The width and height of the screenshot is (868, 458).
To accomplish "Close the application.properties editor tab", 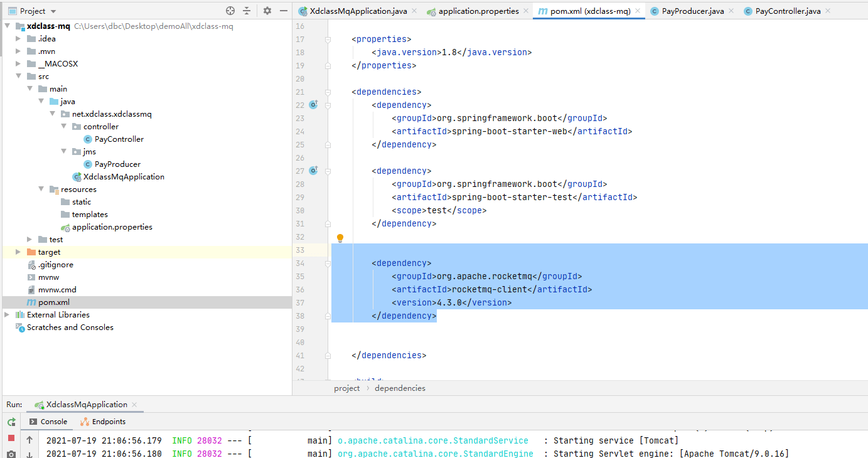I will click(526, 11).
